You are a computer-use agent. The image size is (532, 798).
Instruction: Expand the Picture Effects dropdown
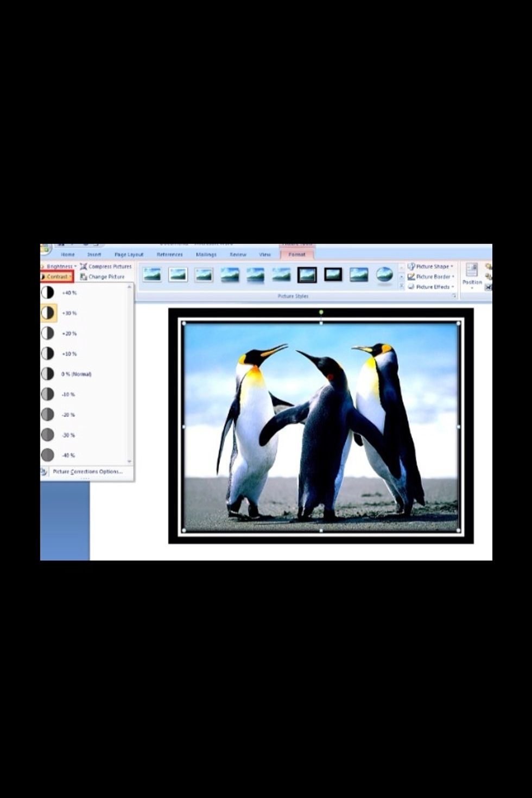point(433,287)
